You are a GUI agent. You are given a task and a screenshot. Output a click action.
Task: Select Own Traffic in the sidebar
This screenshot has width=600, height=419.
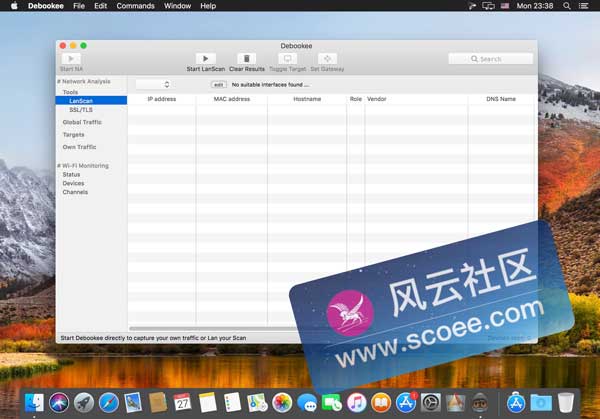tap(79, 147)
